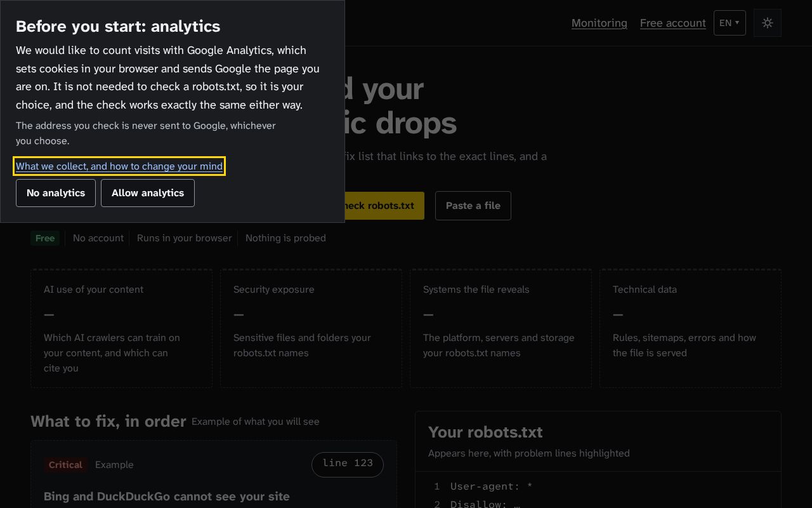
Task: Toggle the light/dark theme sun icon
Action: tap(767, 23)
